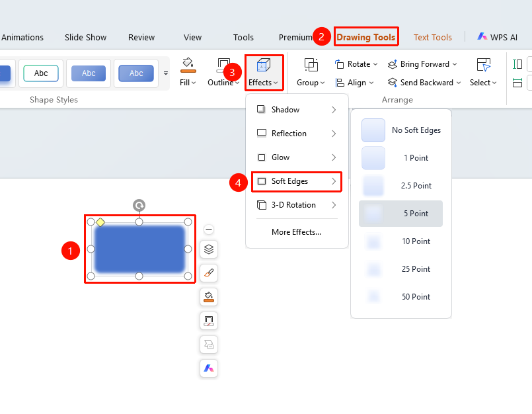
Task: Click the floating fill bucket icon
Action: pos(209,297)
